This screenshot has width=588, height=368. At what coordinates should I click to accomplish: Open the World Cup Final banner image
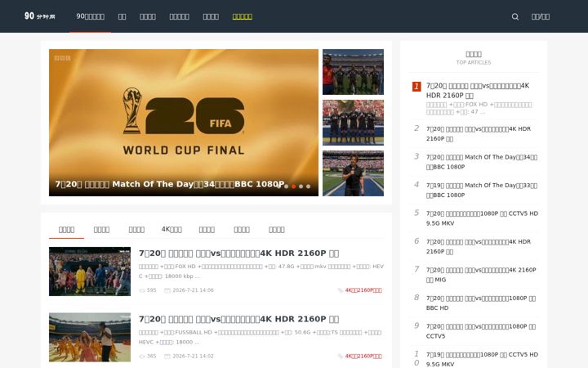184,123
